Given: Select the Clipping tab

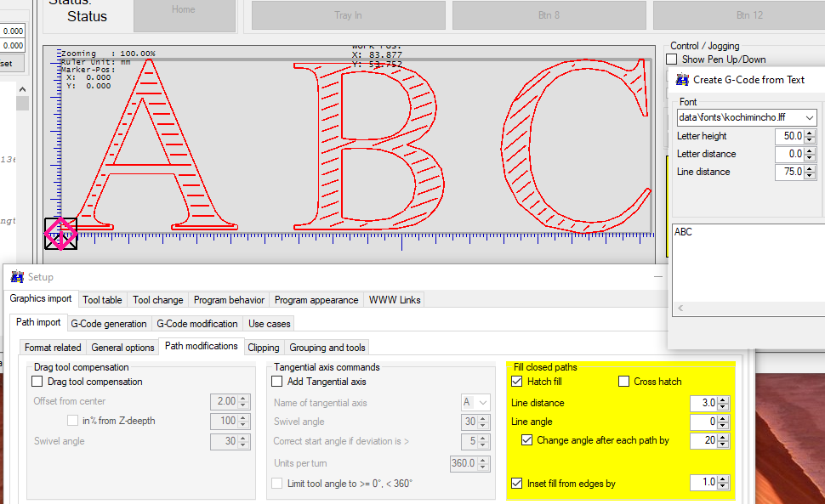Looking at the screenshot, I should [263, 347].
